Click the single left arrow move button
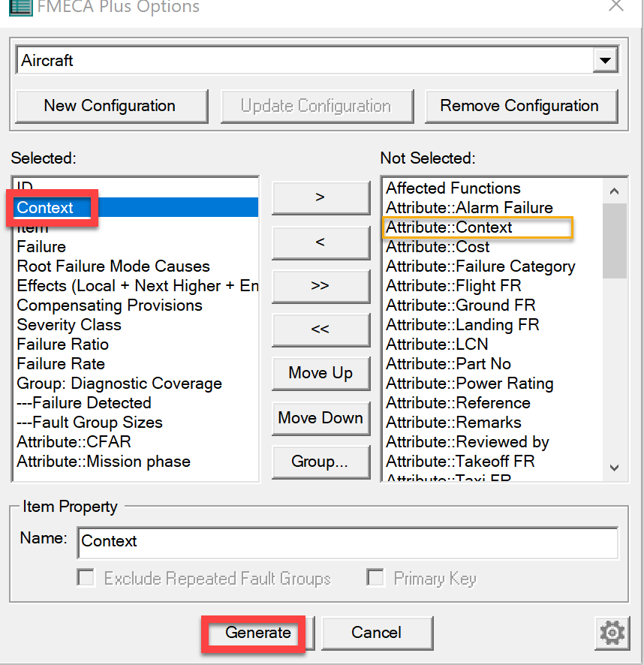This screenshot has width=644, height=665. (x=320, y=242)
